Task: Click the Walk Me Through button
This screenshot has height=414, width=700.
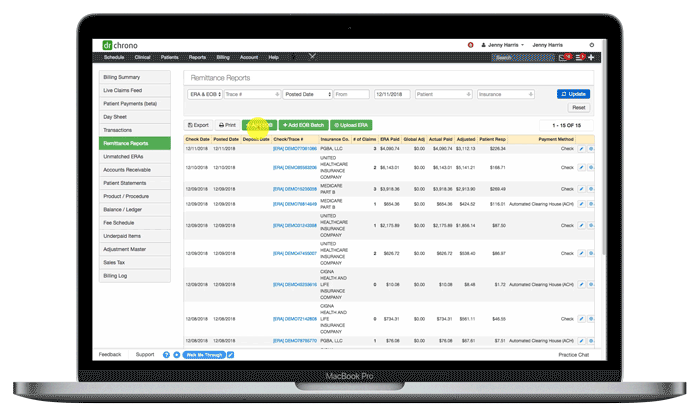Action: click(204, 355)
